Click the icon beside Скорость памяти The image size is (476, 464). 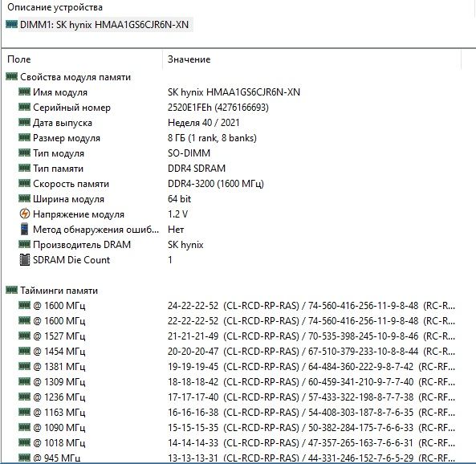(x=24, y=183)
